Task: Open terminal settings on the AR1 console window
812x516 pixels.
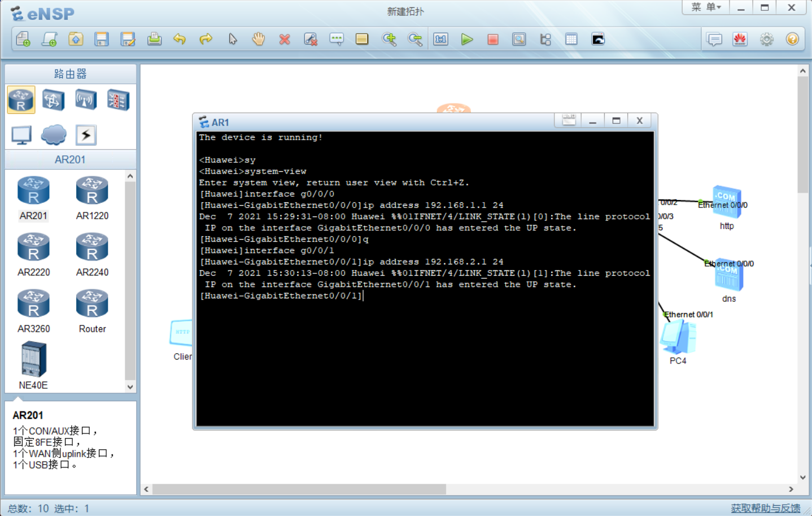Action: pos(567,120)
